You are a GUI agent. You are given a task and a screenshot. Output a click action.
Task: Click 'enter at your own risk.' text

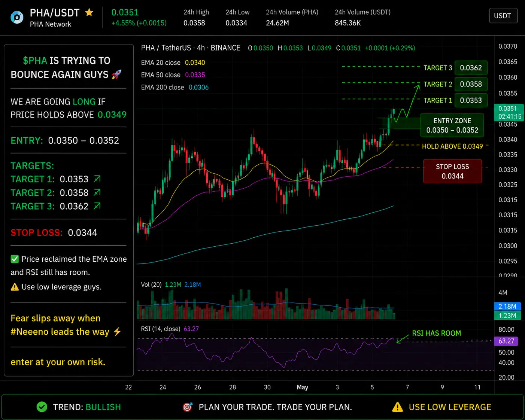click(58, 362)
